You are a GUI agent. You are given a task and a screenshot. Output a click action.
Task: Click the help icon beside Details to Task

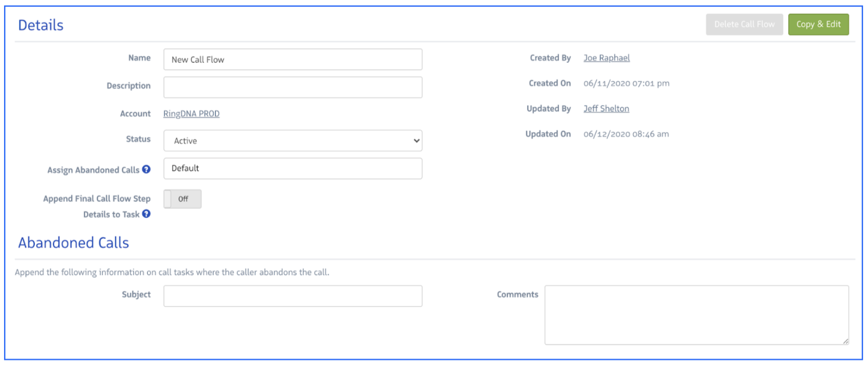click(x=146, y=214)
